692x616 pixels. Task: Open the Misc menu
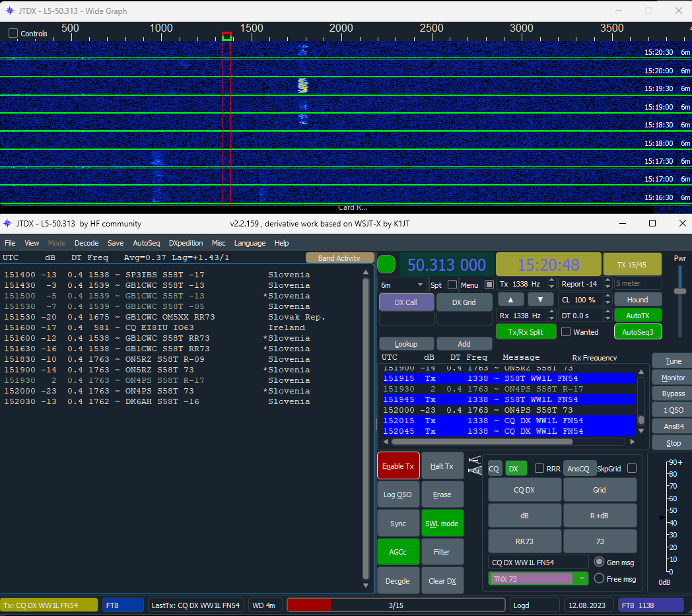pyautogui.click(x=219, y=243)
